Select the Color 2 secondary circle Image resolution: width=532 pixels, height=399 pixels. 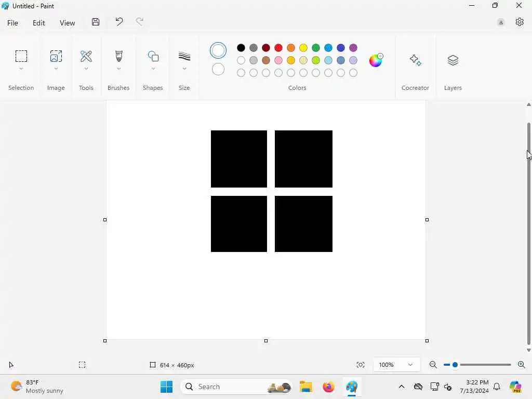coord(218,69)
